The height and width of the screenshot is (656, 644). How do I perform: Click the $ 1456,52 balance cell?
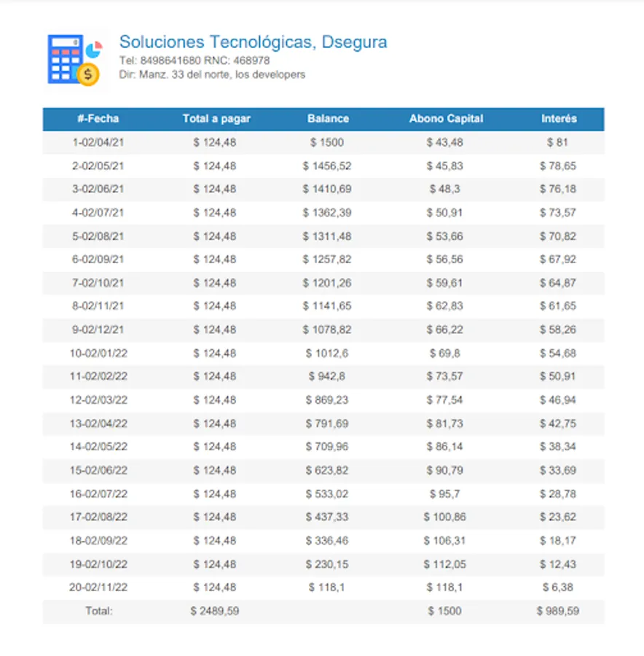(327, 166)
